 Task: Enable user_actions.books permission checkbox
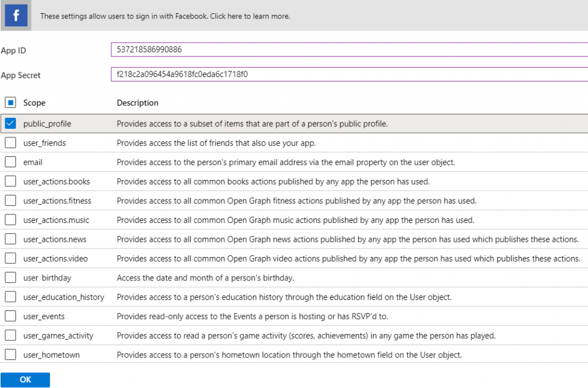(x=10, y=182)
